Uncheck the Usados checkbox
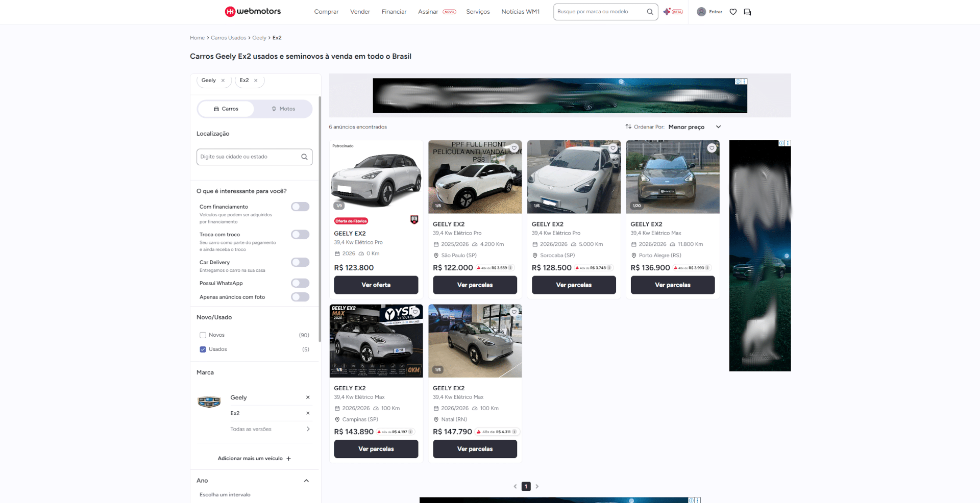This screenshot has width=980, height=503. (x=203, y=349)
